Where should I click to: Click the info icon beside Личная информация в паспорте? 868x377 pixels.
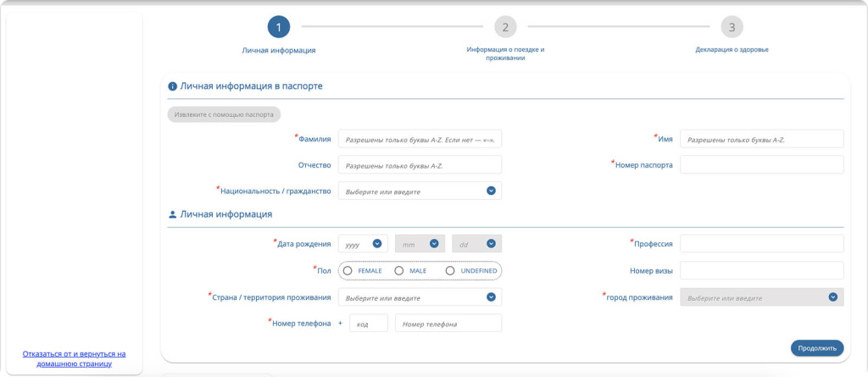(x=172, y=86)
